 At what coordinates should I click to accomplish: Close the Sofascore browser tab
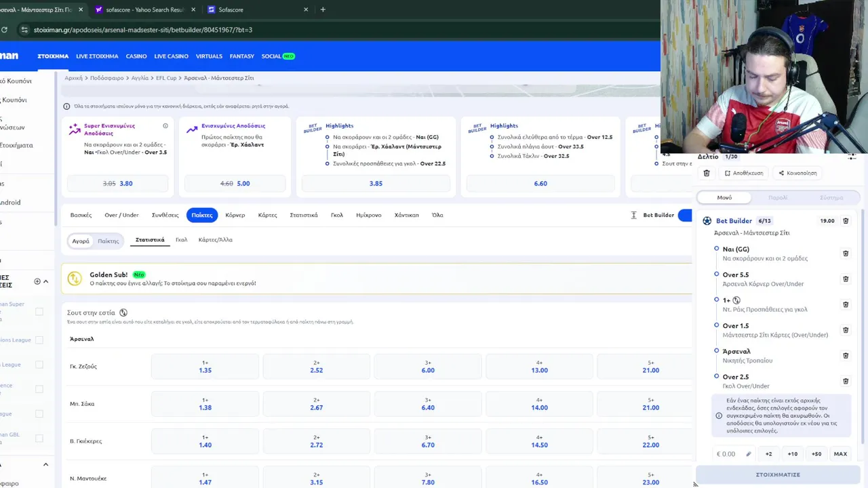pos(306,9)
